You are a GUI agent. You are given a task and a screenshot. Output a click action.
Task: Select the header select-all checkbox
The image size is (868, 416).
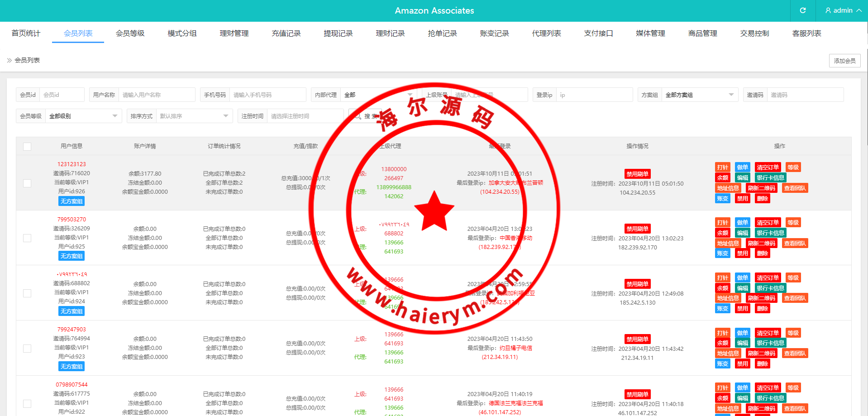(x=27, y=146)
